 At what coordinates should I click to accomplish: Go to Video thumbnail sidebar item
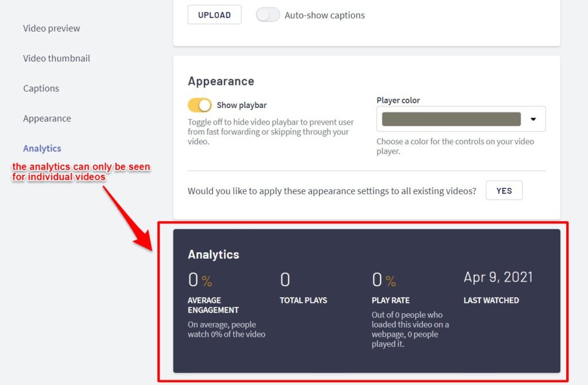[x=56, y=58]
